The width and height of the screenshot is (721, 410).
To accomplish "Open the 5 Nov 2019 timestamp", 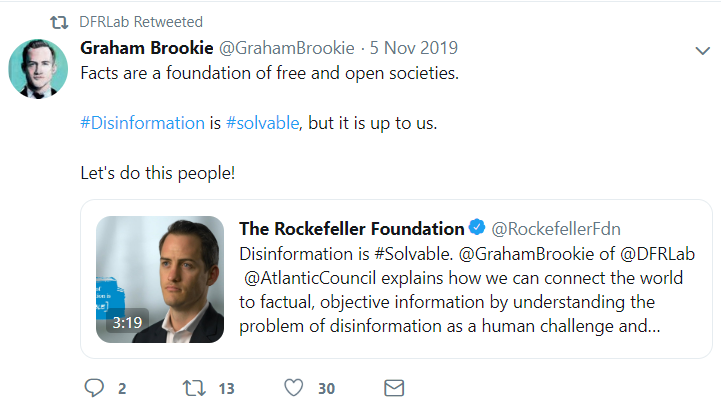I will (416, 48).
